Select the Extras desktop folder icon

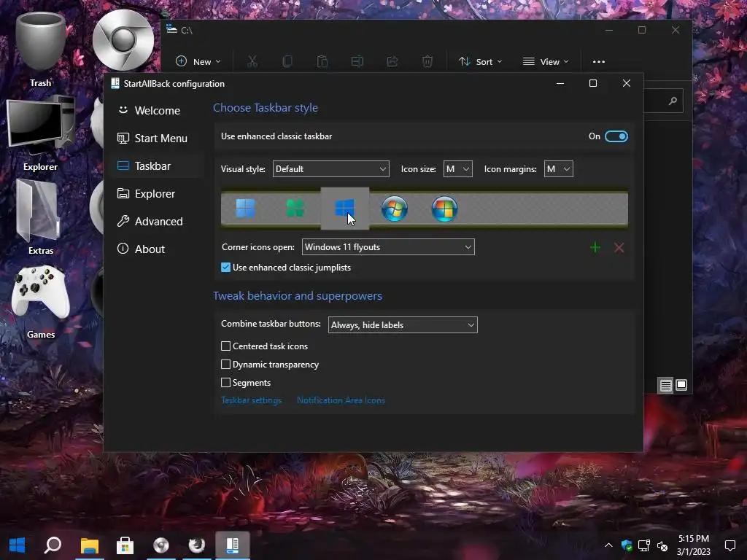coord(41,217)
